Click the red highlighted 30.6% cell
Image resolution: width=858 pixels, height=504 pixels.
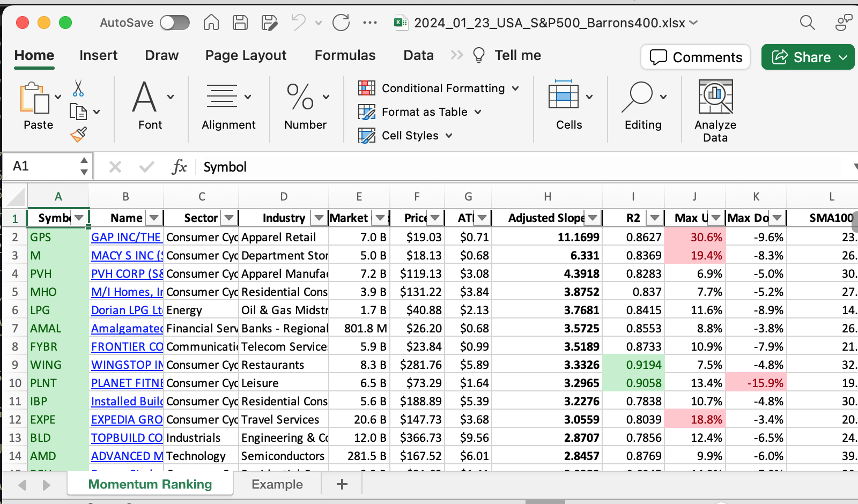[x=695, y=237]
